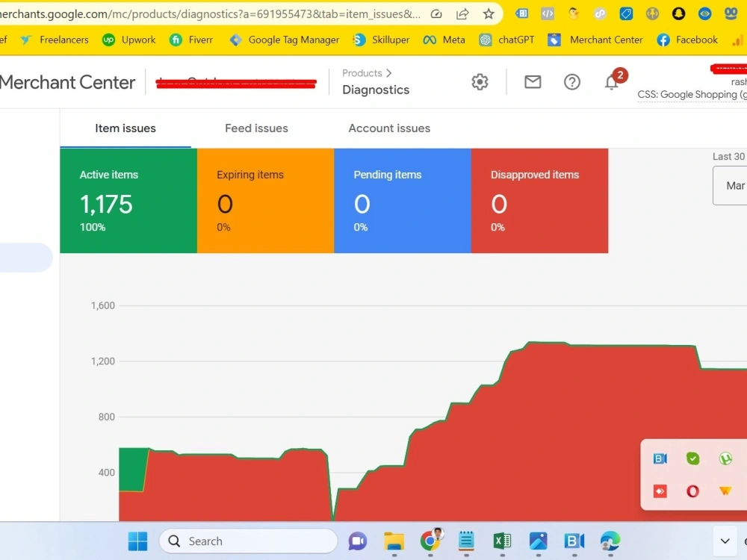
Task: Switch to the Feed issues tab
Action: (x=256, y=128)
